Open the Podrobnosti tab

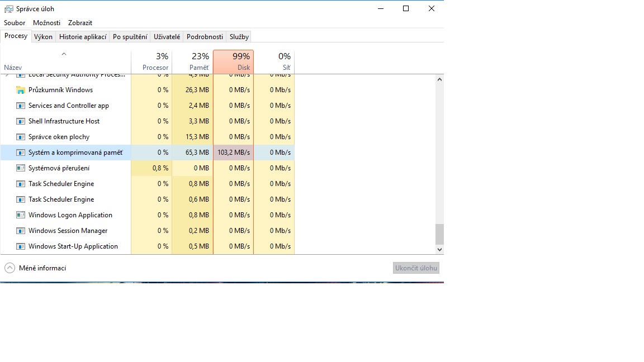click(205, 36)
